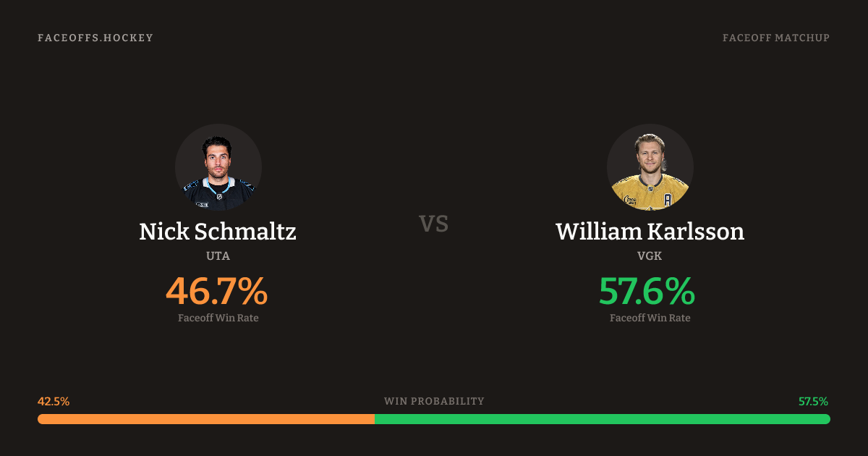Click the UTA team abbreviation
Screen dimensions: 868x456
point(218,256)
